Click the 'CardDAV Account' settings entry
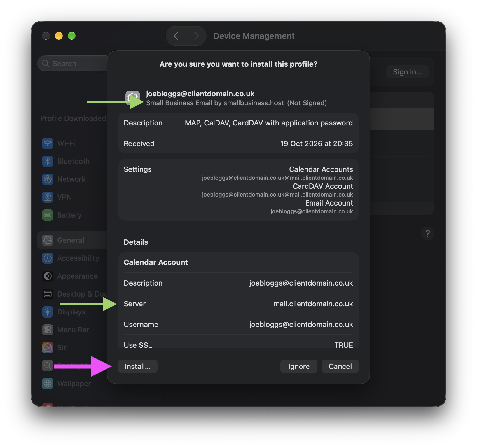Screen dimensions: 477x448 click(323, 186)
